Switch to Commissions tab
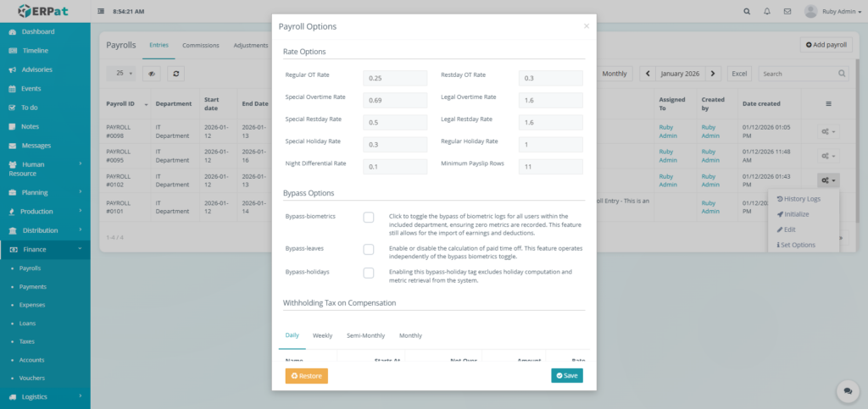This screenshot has height=409, width=868. point(200,46)
